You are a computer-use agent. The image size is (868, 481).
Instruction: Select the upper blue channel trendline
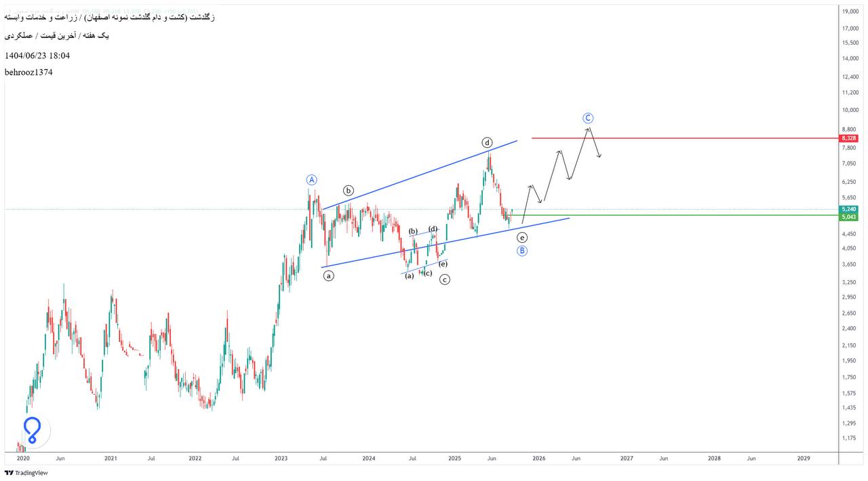(x=420, y=174)
